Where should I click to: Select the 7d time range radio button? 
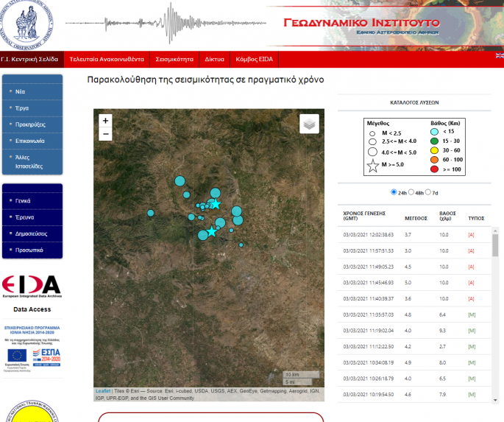tap(428, 191)
